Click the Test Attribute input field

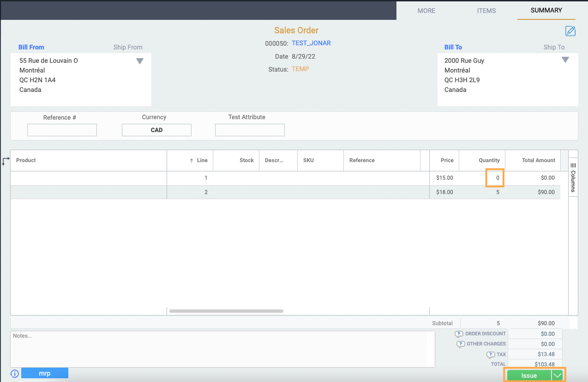click(250, 130)
